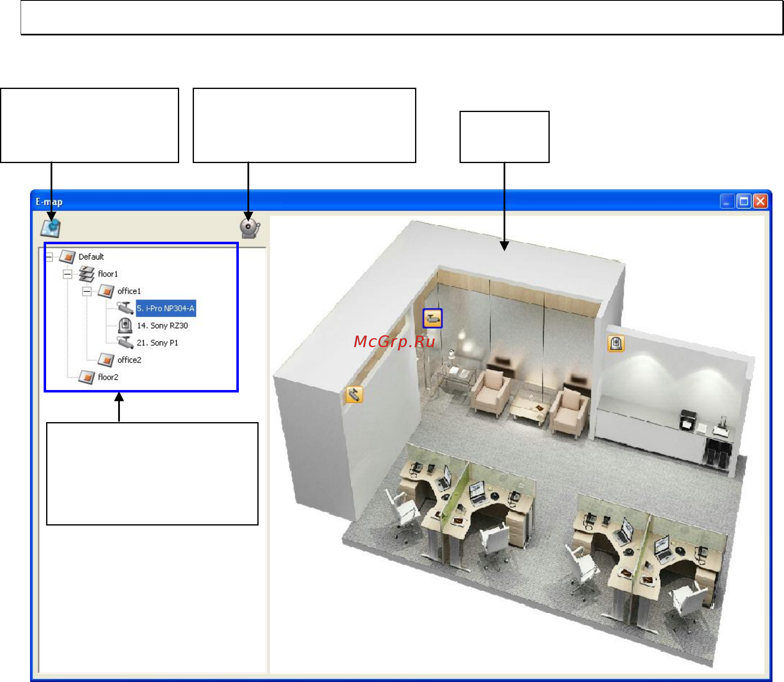Minimize the E-map window
The width and height of the screenshot is (784, 682).
[727, 201]
